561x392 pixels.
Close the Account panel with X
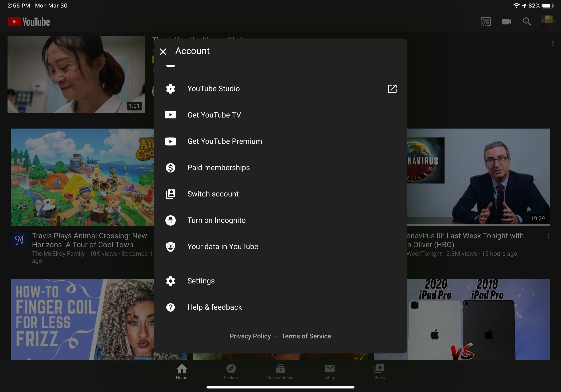[x=163, y=51]
